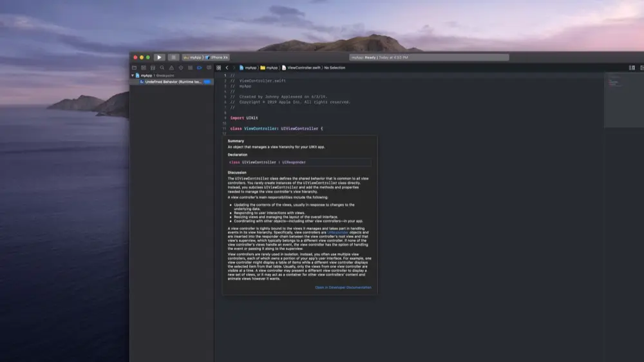This screenshot has height=362, width=644.
Task: Open the Test navigator icon
Action: click(181, 68)
